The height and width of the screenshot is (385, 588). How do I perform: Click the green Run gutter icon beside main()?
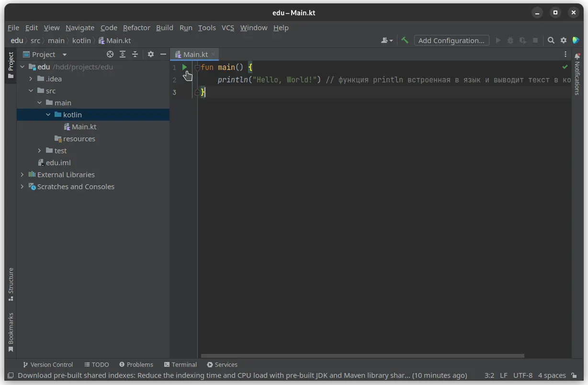[184, 68]
